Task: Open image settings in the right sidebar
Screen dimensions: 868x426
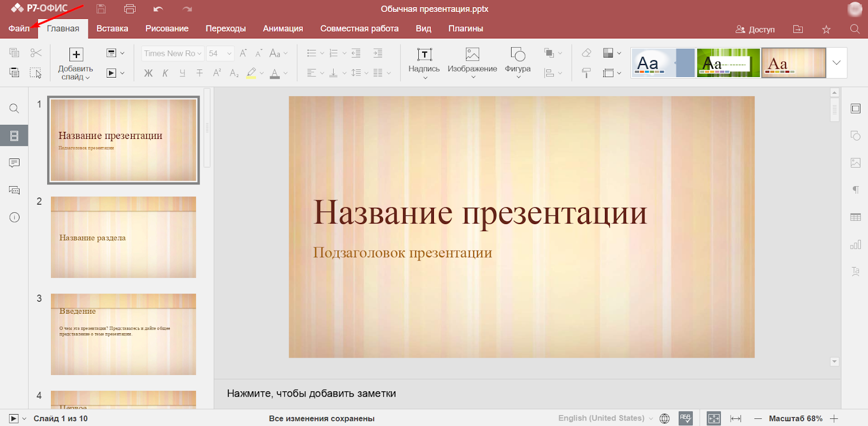Action: click(x=856, y=163)
